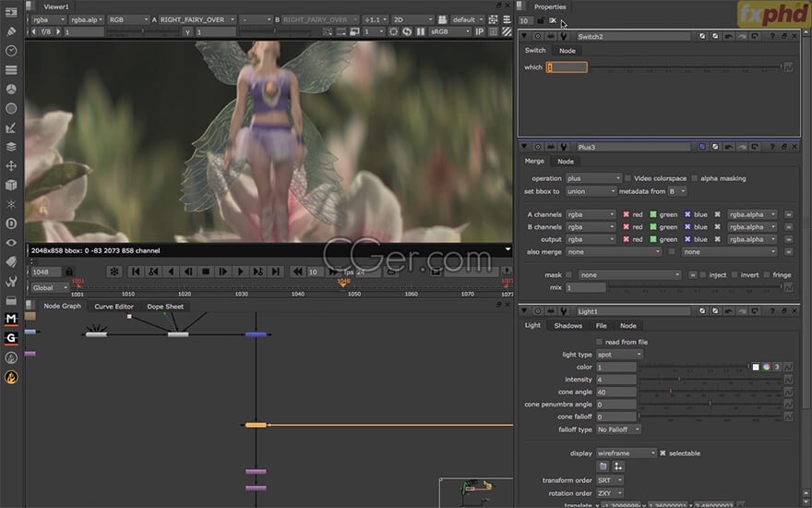Open the Shadows tab in Light1
The height and width of the screenshot is (508, 812).
click(x=568, y=325)
